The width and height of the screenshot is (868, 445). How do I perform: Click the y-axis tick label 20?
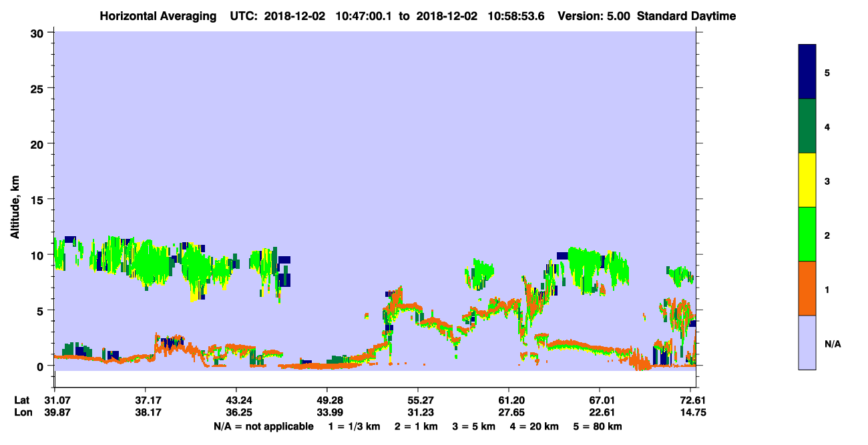tap(37, 143)
